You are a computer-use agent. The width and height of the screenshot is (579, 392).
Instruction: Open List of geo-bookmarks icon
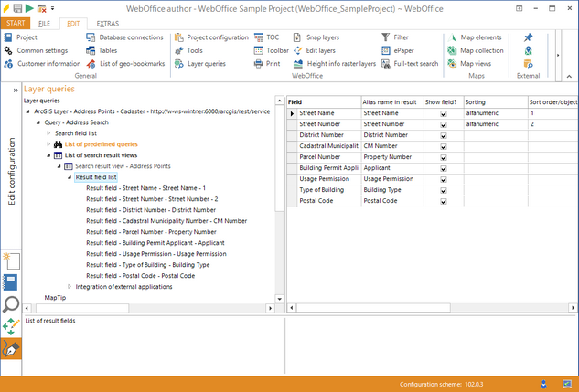(x=91, y=64)
